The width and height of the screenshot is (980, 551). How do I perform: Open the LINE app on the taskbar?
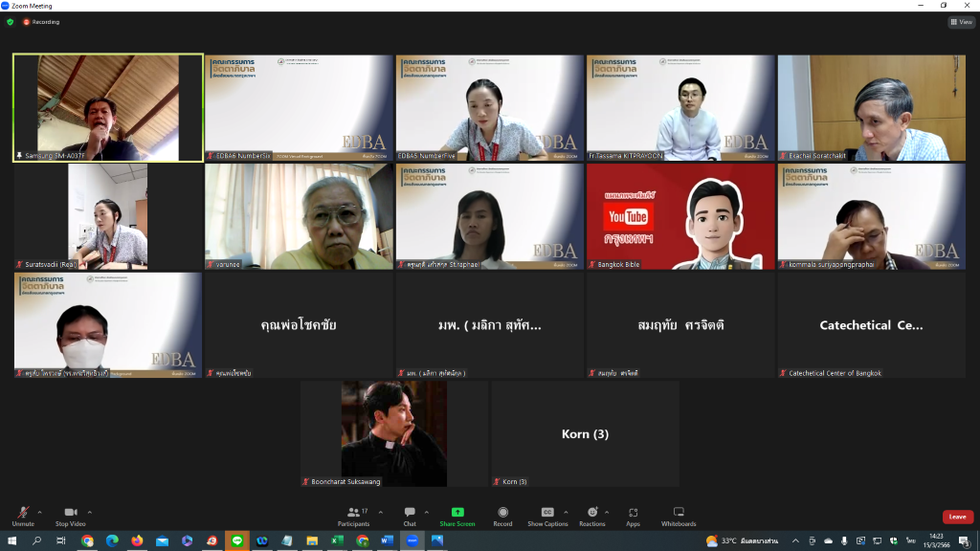237,540
